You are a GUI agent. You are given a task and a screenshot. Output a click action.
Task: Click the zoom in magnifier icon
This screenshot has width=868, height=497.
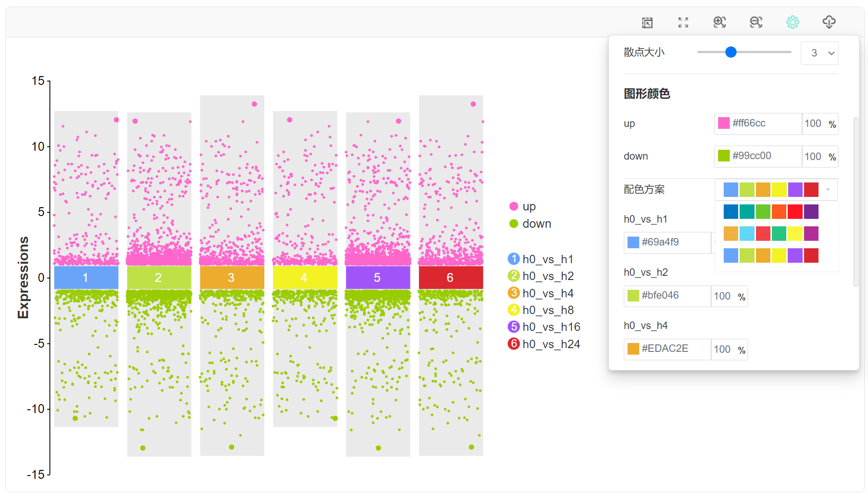click(720, 22)
